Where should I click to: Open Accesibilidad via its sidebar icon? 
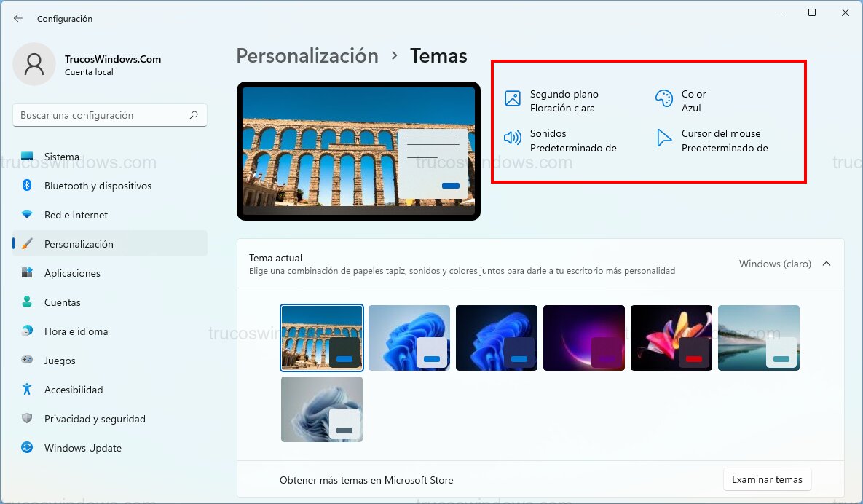tap(29, 390)
